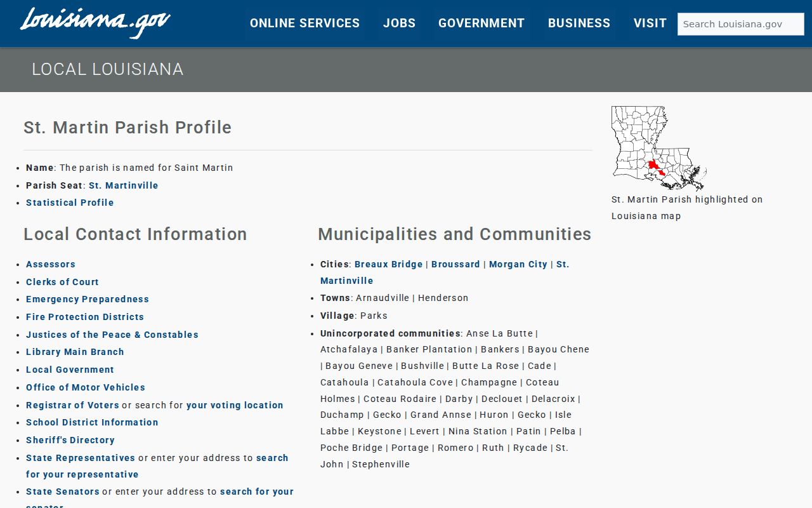The width and height of the screenshot is (812, 508).
Task: Focus the Search Louisiana.gov field
Action: (741, 24)
